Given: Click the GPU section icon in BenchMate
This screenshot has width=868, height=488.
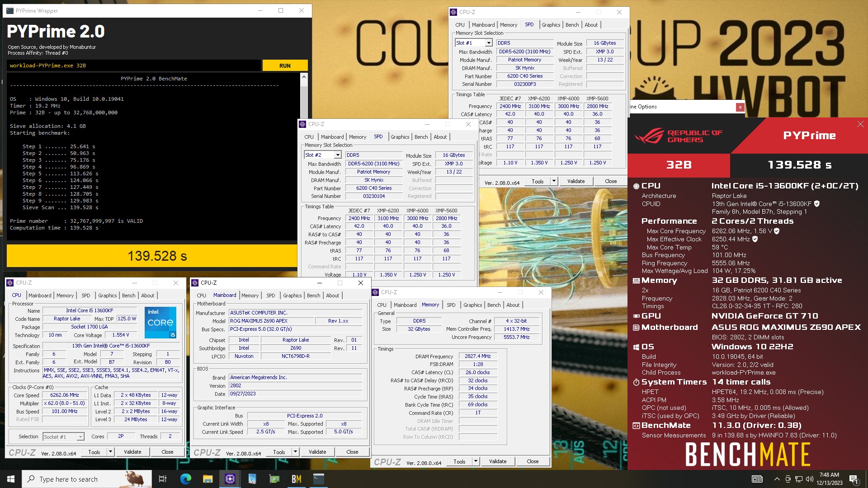Looking at the screenshot, I should [x=636, y=316].
